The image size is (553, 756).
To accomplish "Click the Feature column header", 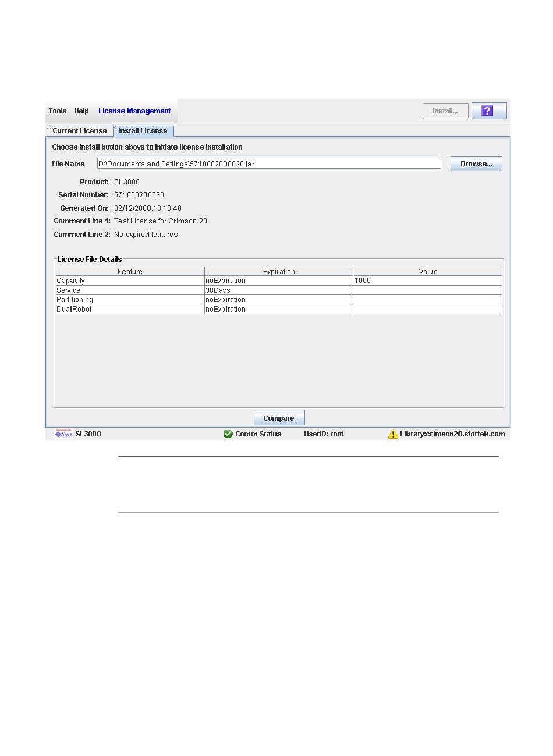I will (x=130, y=271).
